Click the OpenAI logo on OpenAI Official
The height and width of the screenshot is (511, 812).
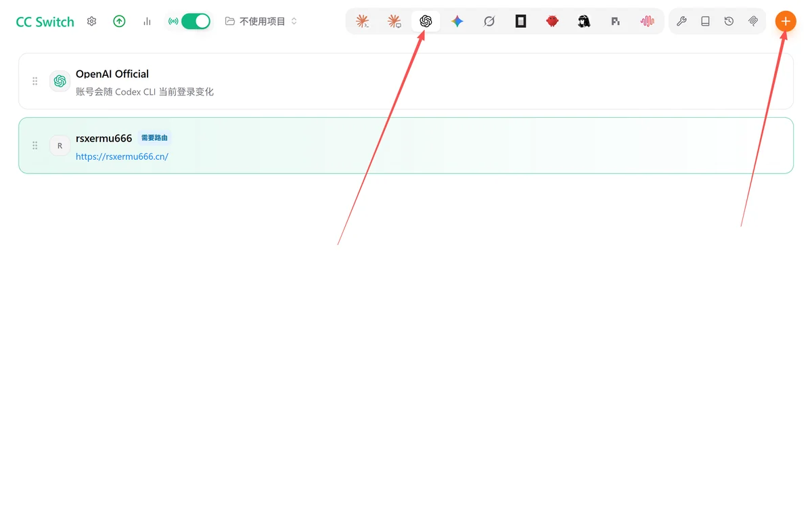click(60, 81)
